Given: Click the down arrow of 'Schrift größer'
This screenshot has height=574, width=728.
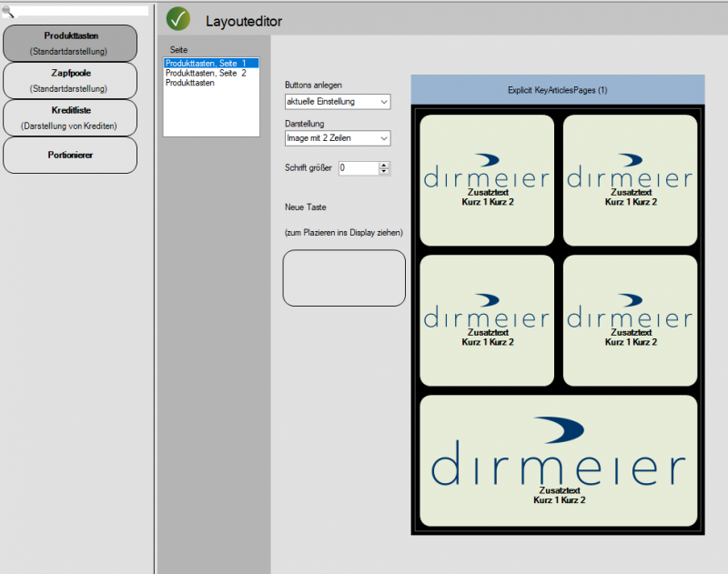Looking at the screenshot, I should coord(385,172).
